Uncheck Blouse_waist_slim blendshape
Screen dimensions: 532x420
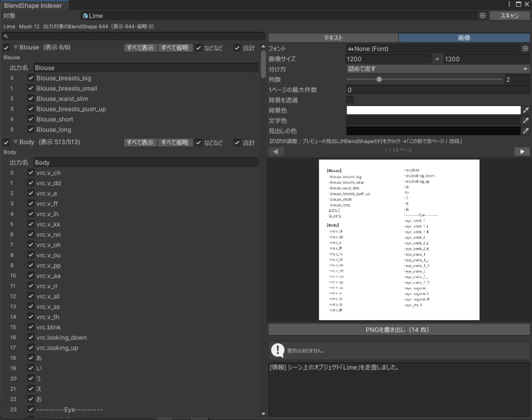pyautogui.click(x=31, y=98)
